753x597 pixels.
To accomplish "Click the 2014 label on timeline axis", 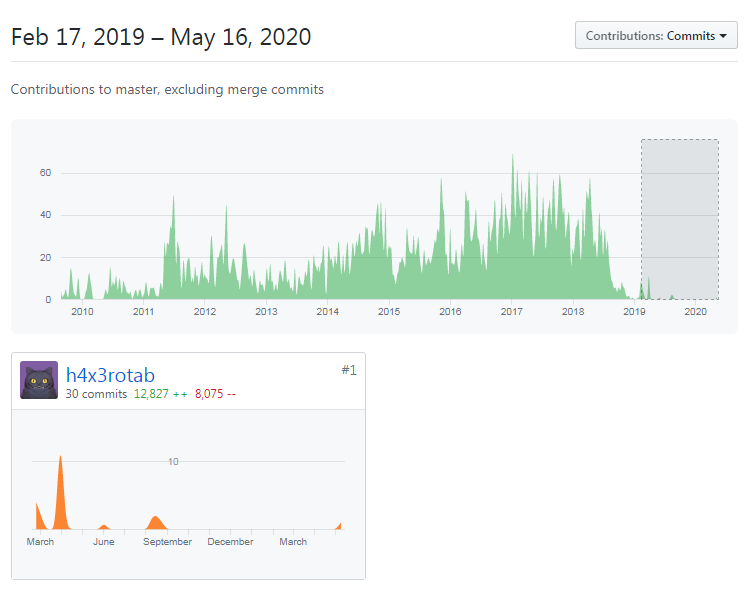I will pos(327,312).
